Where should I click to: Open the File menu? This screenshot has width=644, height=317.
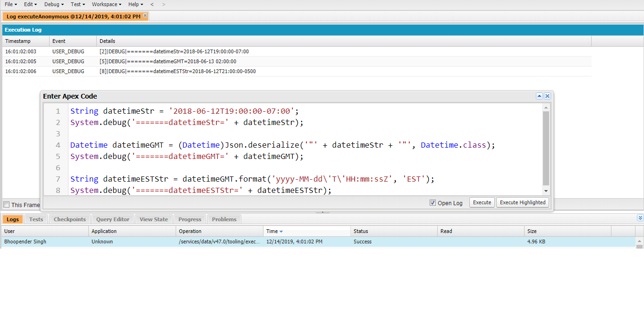pyautogui.click(x=10, y=4)
